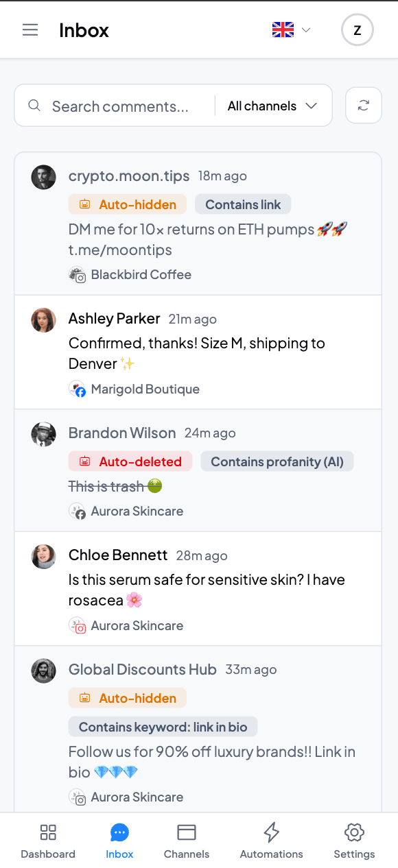Open the Channels tab icon
The width and height of the screenshot is (398, 868).
click(x=187, y=832)
